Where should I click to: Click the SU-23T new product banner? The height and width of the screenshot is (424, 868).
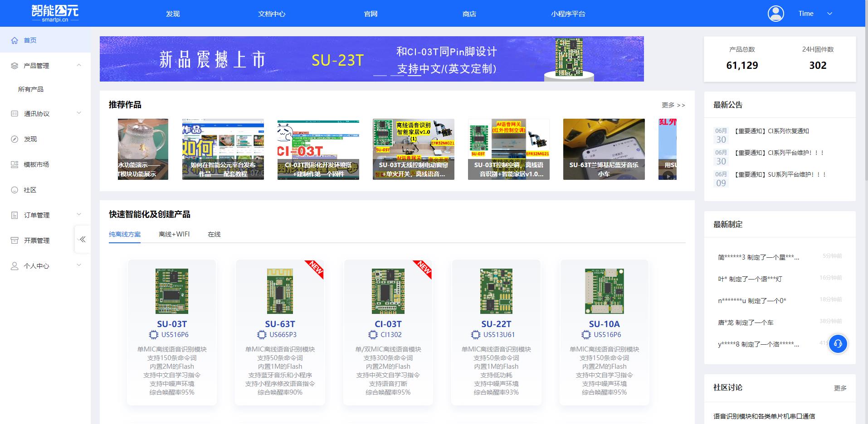pyautogui.click(x=372, y=59)
